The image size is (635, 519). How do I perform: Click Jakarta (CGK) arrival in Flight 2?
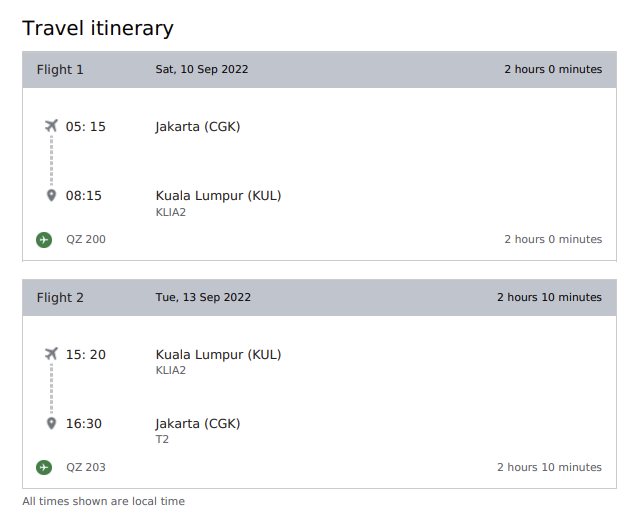(198, 424)
